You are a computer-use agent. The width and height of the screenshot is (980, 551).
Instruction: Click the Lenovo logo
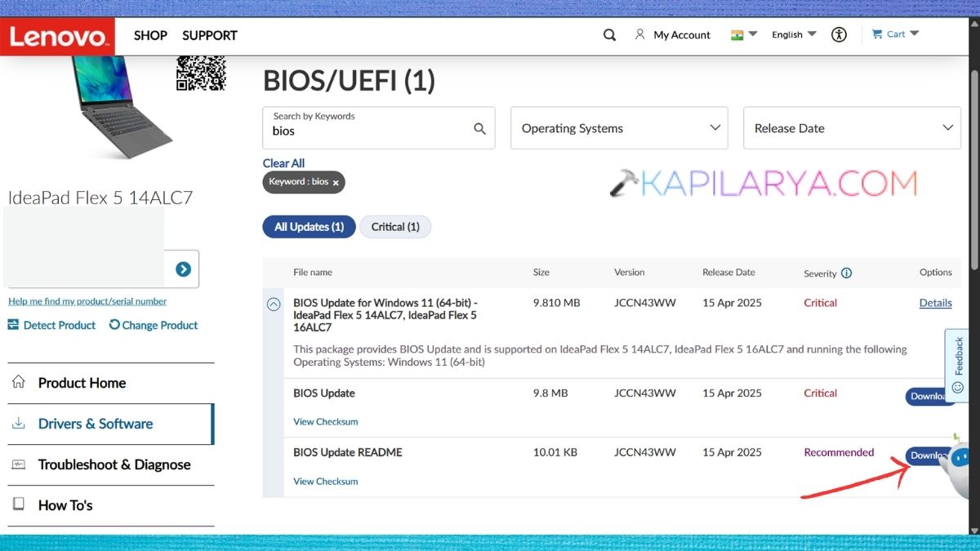(56, 36)
